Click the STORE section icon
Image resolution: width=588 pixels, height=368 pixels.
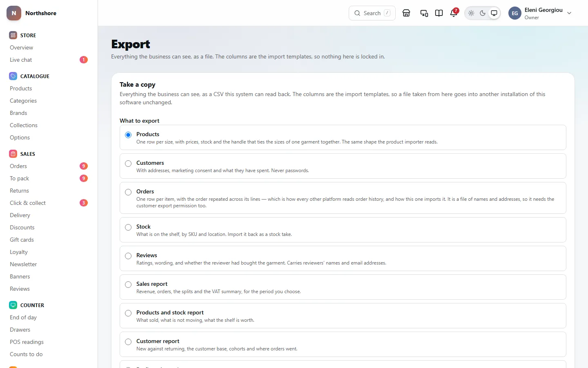tap(13, 35)
